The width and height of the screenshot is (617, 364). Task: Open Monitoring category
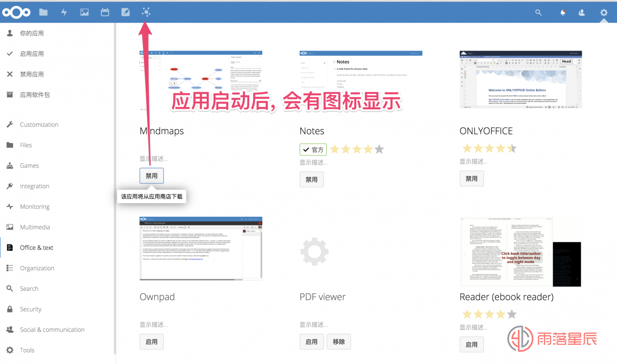point(35,207)
